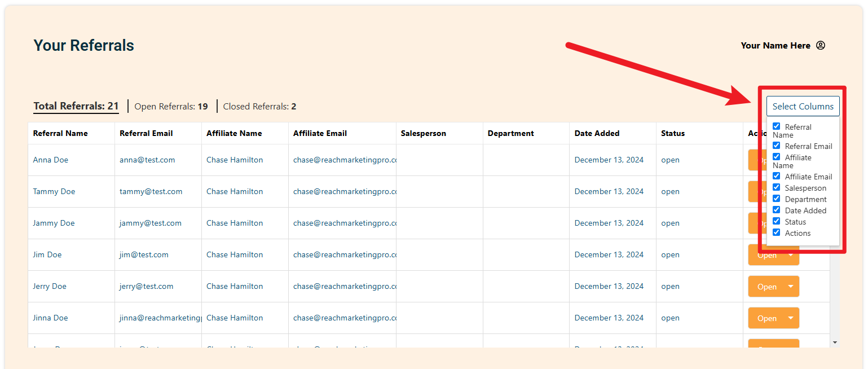Screen dimensions: 868x369
Task: Disable the Affiliate Name column checkbox
Action: tap(777, 157)
